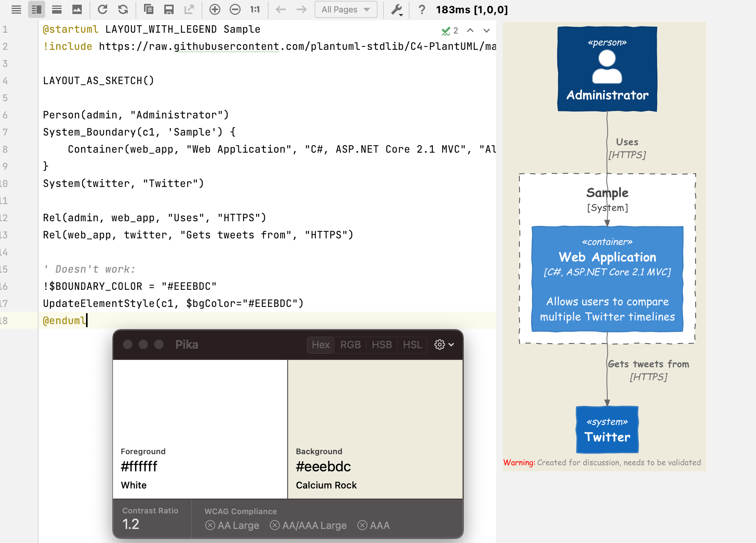The width and height of the screenshot is (756, 543).
Task: Click the help question mark icon
Action: click(x=422, y=9)
